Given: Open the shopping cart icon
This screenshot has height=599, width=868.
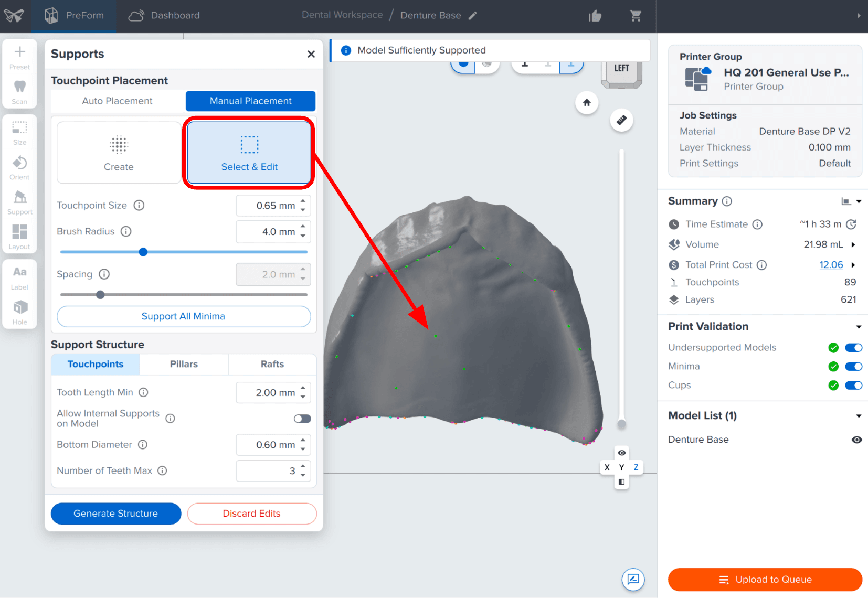Looking at the screenshot, I should [x=636, y=16].
